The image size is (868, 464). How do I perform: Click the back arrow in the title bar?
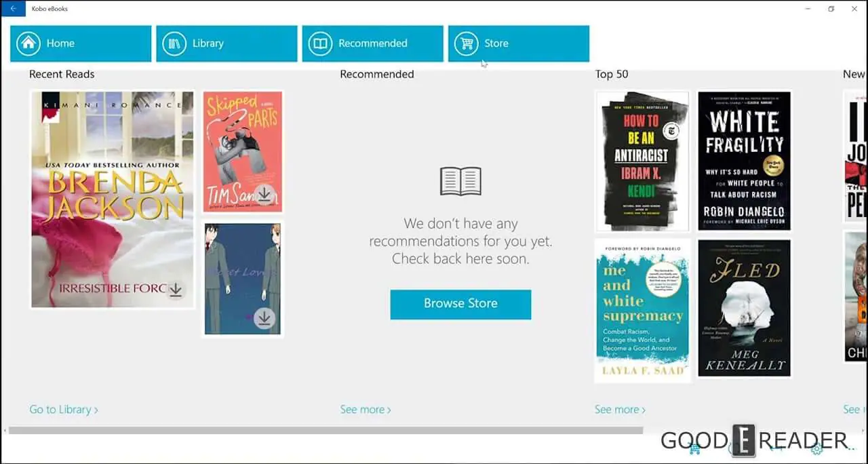click(13, 9)
